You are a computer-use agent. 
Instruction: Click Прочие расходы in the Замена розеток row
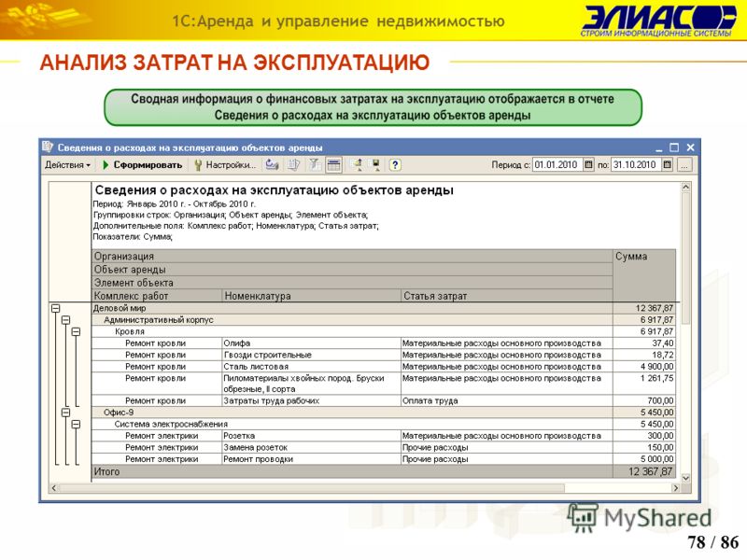[507, 448]
